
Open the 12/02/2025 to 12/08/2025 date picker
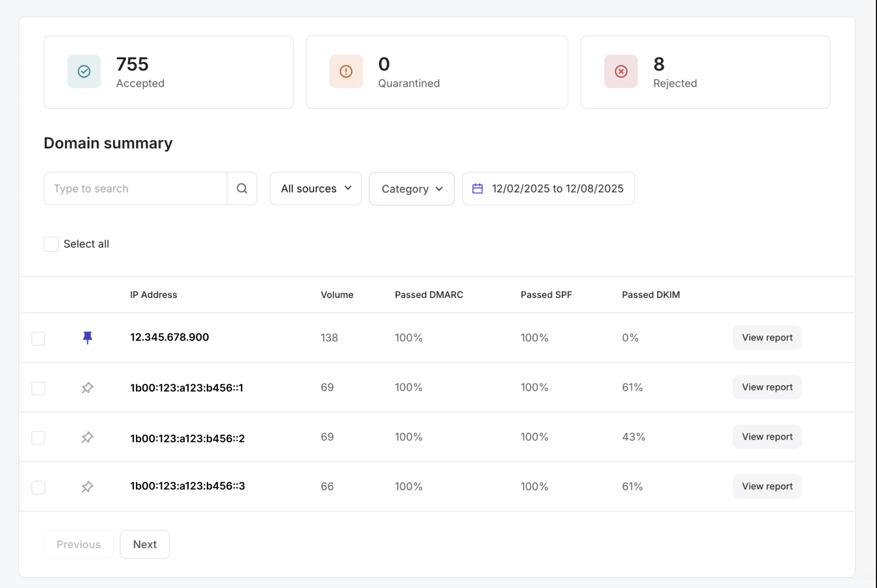point(557,189)
